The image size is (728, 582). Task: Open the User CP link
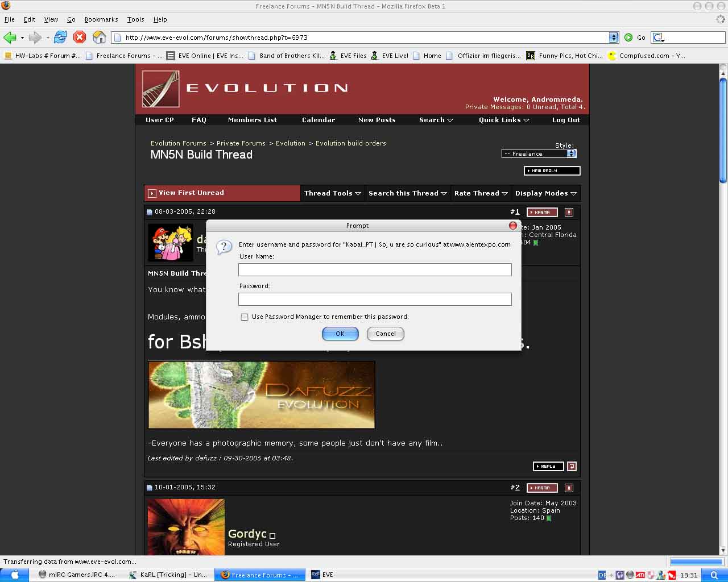tap(160, 120)
